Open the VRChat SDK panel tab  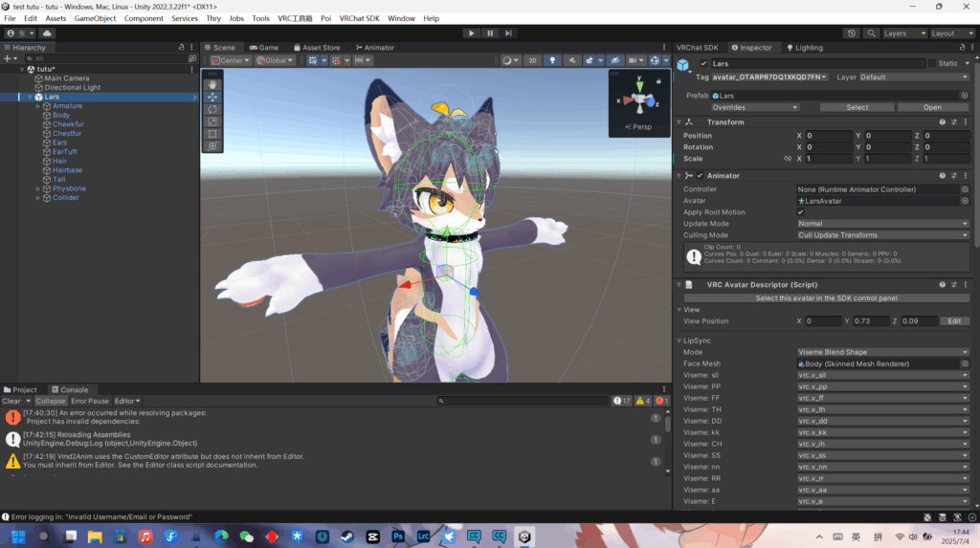(698, 48)
